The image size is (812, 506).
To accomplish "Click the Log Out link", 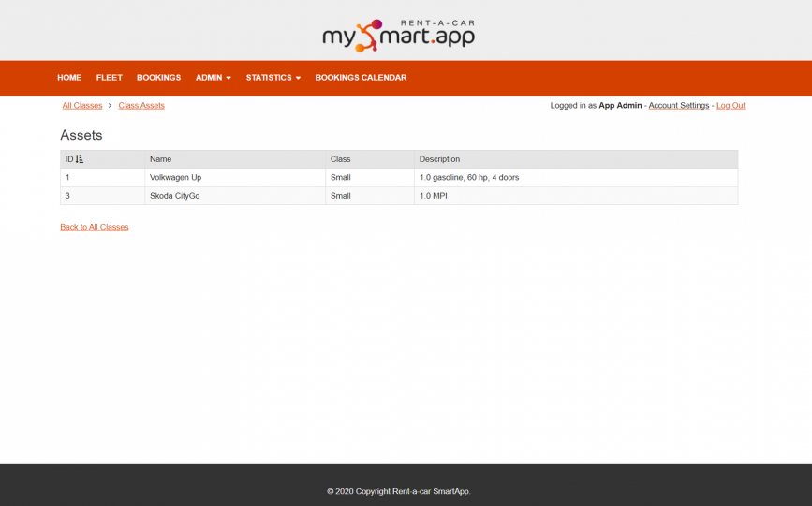I will (731, 105).
